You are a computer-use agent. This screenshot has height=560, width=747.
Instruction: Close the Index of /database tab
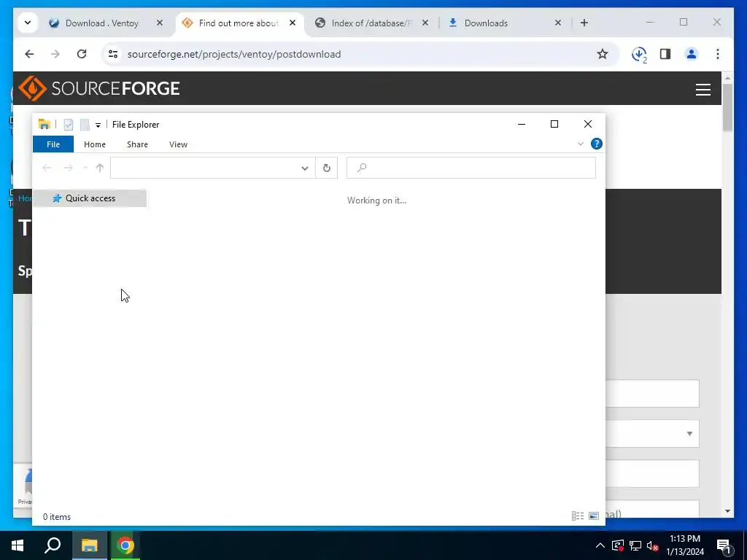tap(425, 23)
